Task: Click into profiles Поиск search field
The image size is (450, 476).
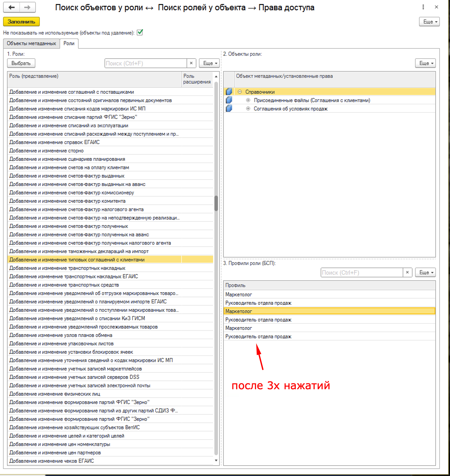Action: (362, 272)
